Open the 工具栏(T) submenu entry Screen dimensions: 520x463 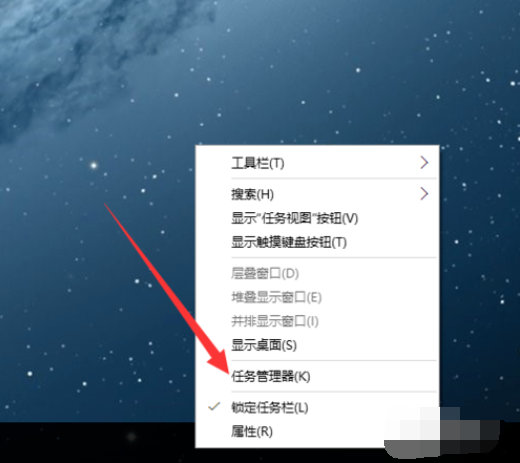[317, 163]
